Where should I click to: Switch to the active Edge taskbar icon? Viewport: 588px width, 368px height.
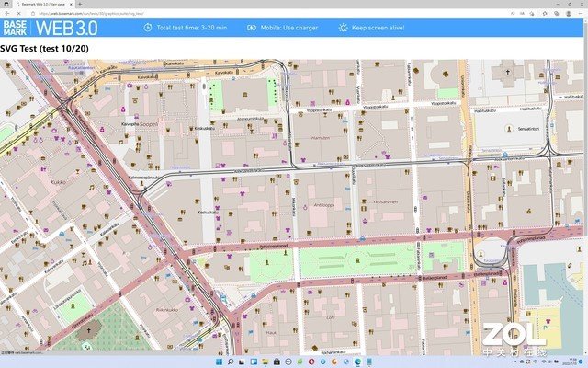[357, 362]
